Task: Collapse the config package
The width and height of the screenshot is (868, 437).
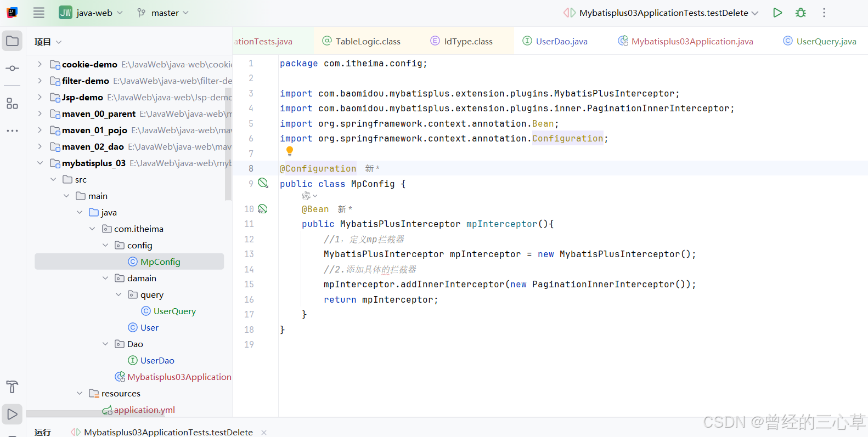Action: pyautogui.click(x=105, y=245)
